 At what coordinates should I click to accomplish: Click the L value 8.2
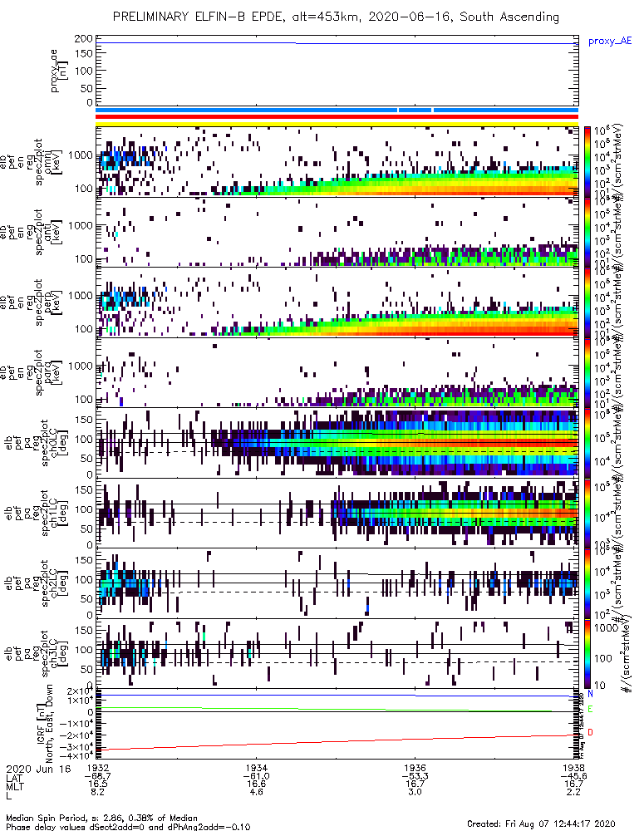coord(97,792)
